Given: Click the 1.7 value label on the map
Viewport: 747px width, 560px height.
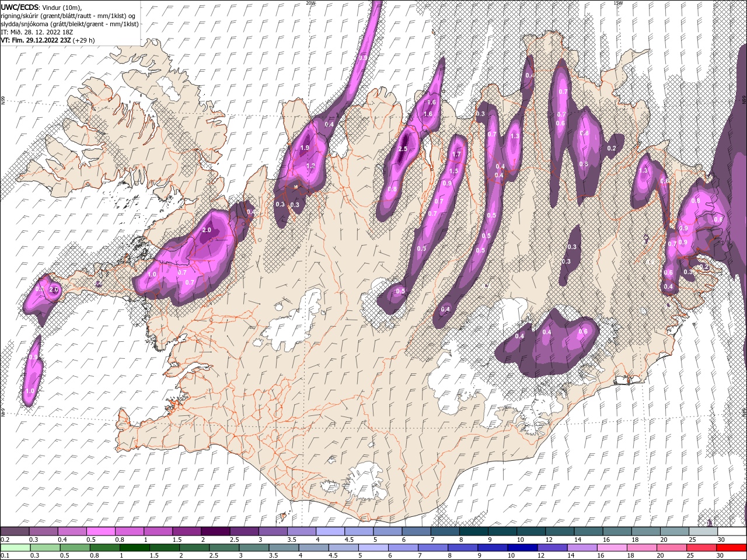Looking at the screenshot, I should point(456,155).
